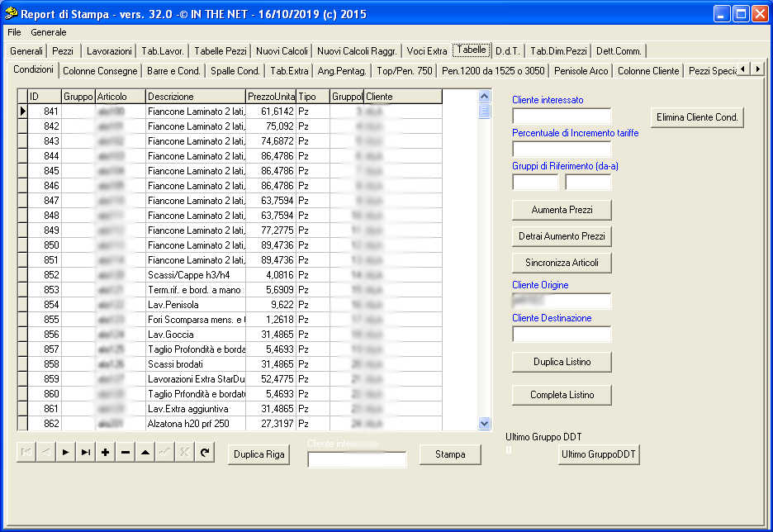Switch to the Generali tab
773x532 pixels.
(26, 50)
